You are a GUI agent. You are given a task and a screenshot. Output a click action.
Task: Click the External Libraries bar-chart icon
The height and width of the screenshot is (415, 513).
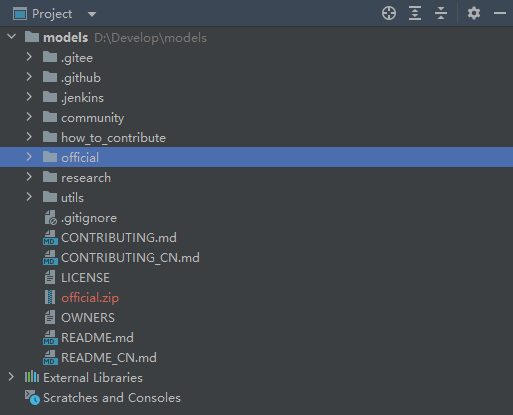[x=32, y=377]
